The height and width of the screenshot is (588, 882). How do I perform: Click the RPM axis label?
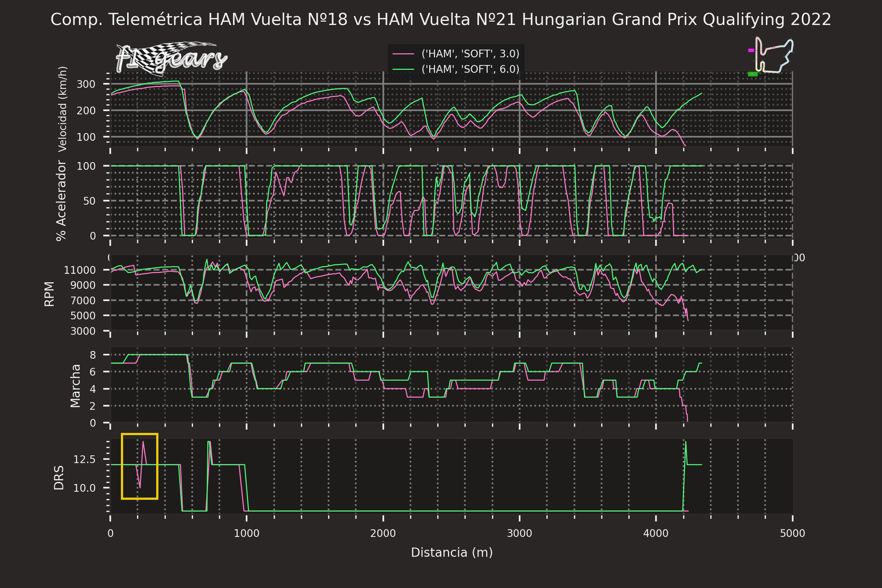(49, 294)
